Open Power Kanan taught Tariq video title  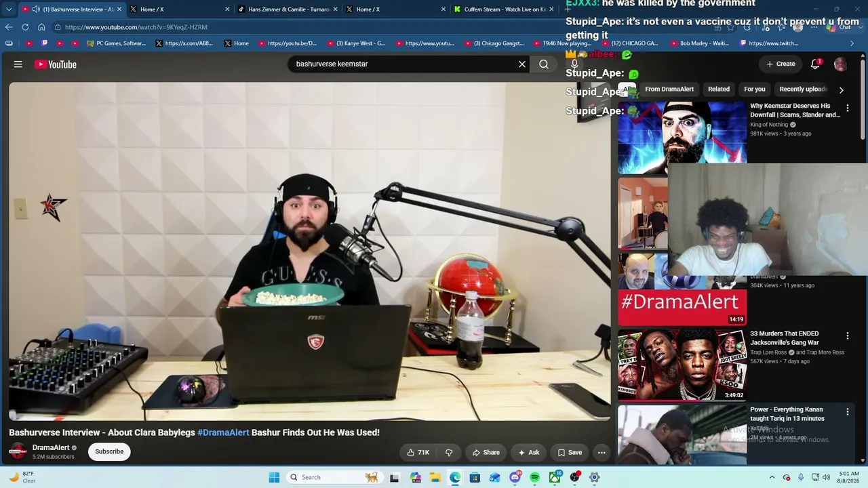(787, 414)
